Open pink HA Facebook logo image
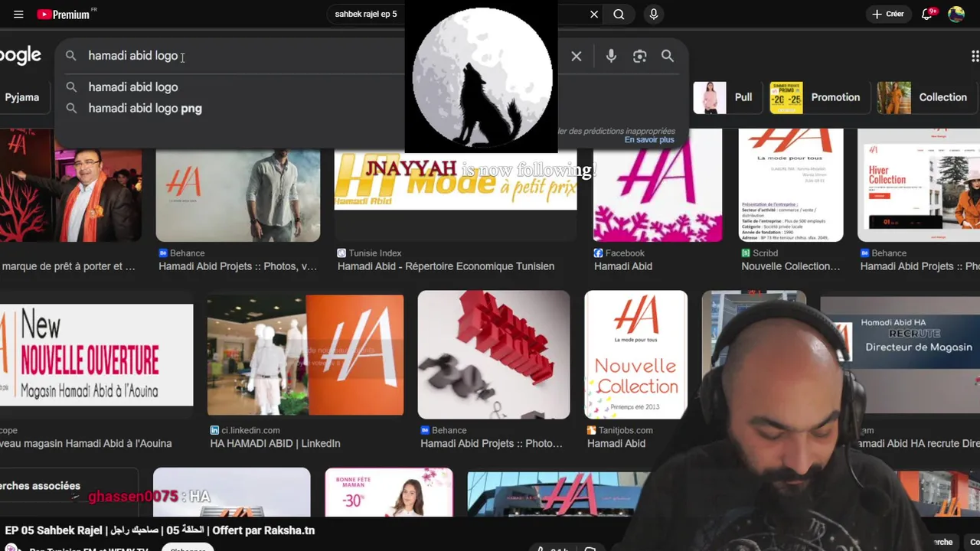This screenshot has width=980, height=551. click(658, 185)
